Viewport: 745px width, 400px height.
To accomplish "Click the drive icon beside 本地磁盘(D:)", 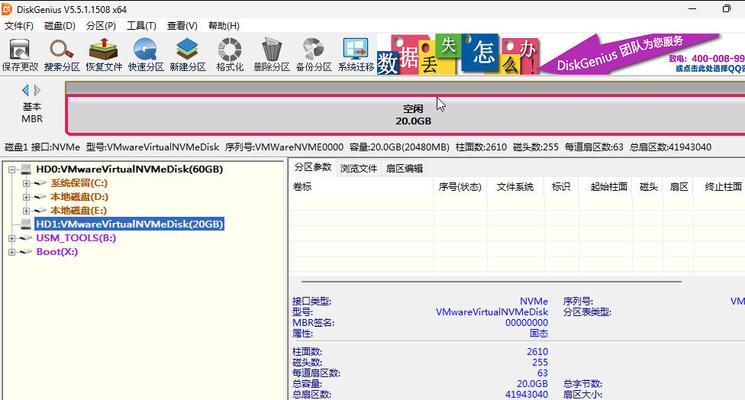I will point(41,197).
